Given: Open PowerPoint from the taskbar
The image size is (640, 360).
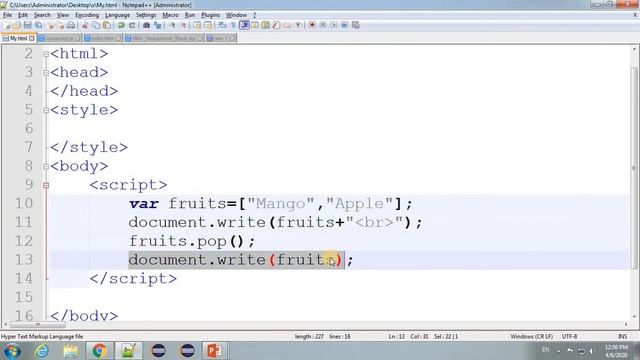Looking at the screenshot, I should click(x=214, y=351).
